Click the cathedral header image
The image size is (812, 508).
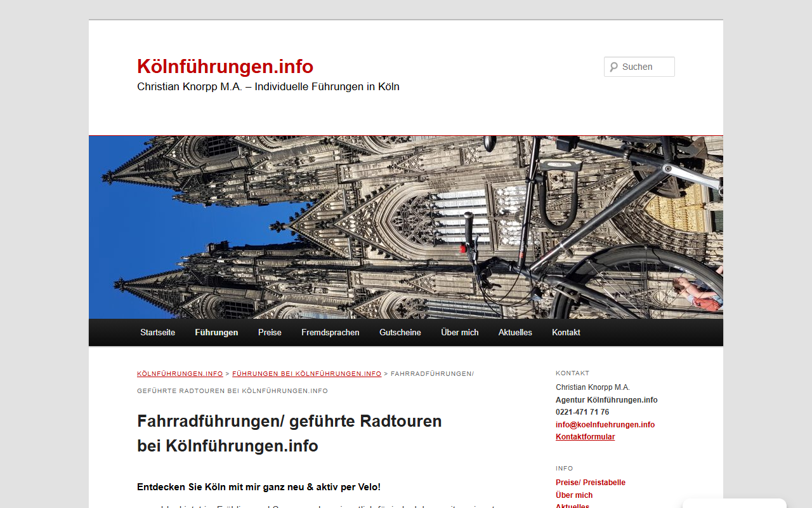tap(406, 227)
